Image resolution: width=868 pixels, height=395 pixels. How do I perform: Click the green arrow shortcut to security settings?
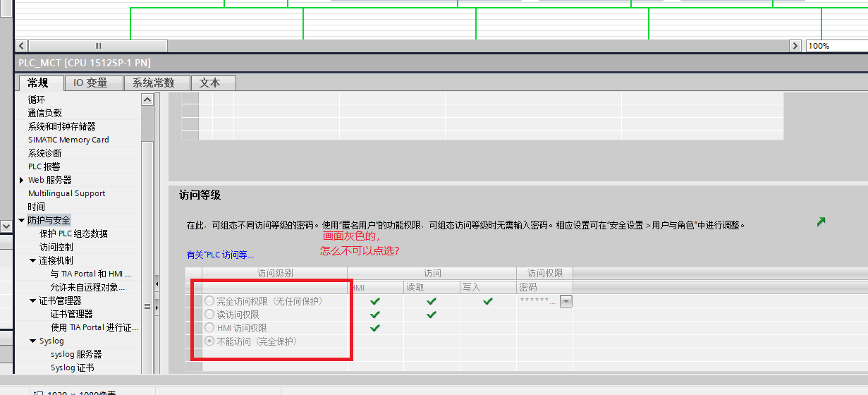pos(821,221)
